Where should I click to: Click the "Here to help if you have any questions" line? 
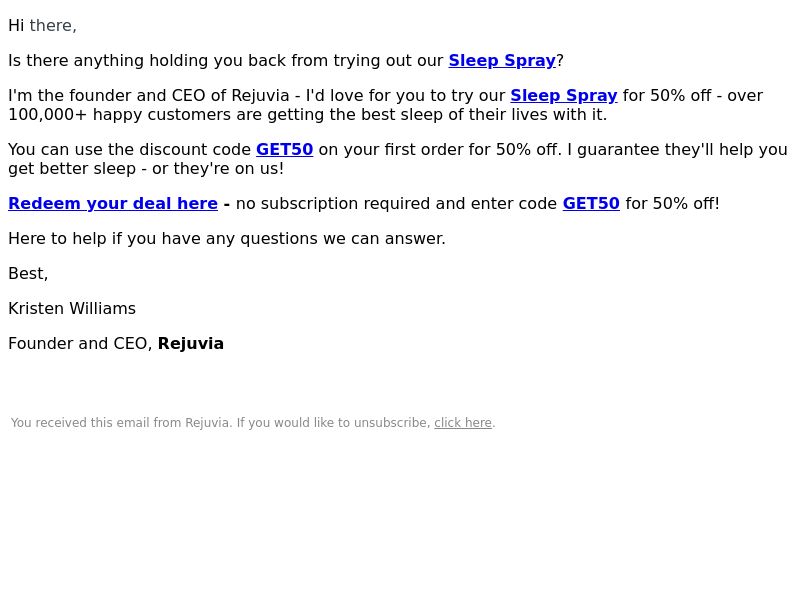click(x=227, y=239)
